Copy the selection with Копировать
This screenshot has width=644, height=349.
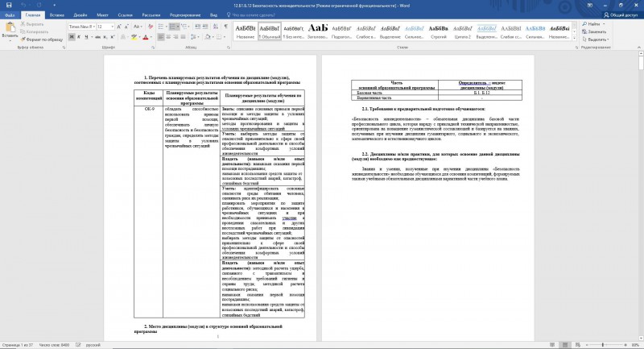[x=34, y=31]
